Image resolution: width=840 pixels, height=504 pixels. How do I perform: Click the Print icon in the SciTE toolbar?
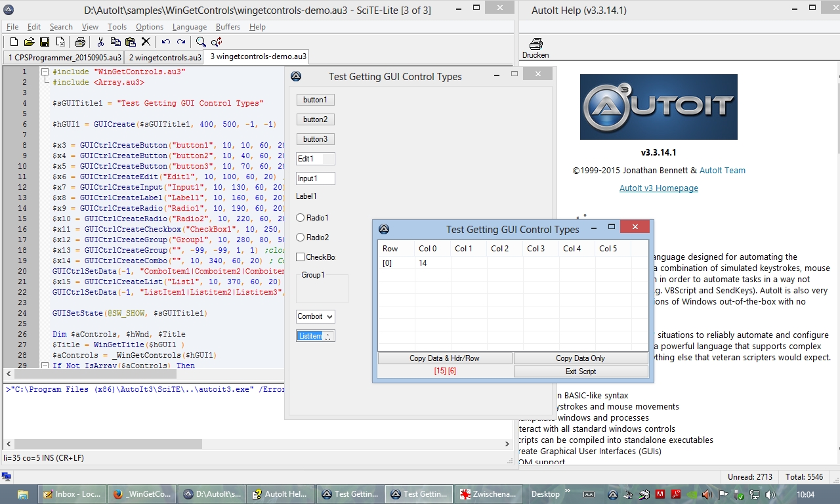[x=80, y=42]
